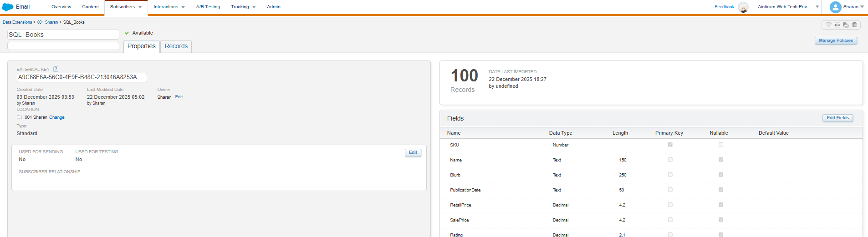
Task: Click the Manage Policies button
Action: click(836, 40)
